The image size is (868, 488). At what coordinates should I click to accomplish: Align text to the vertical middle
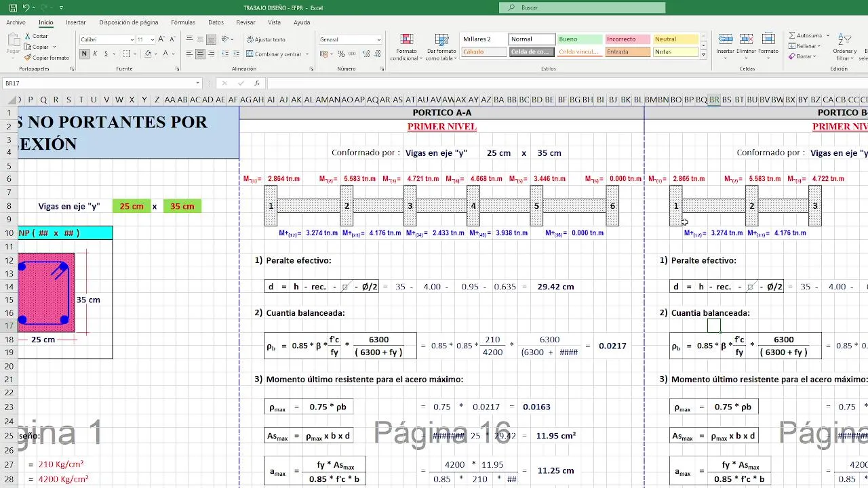coord(200,39)
